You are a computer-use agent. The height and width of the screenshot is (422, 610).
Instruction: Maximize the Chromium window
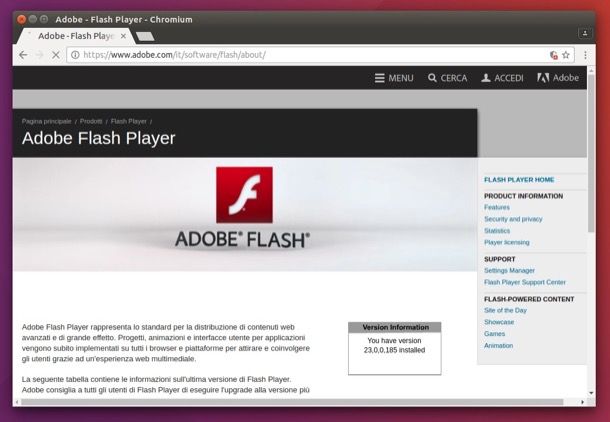[x=44, y=19]
